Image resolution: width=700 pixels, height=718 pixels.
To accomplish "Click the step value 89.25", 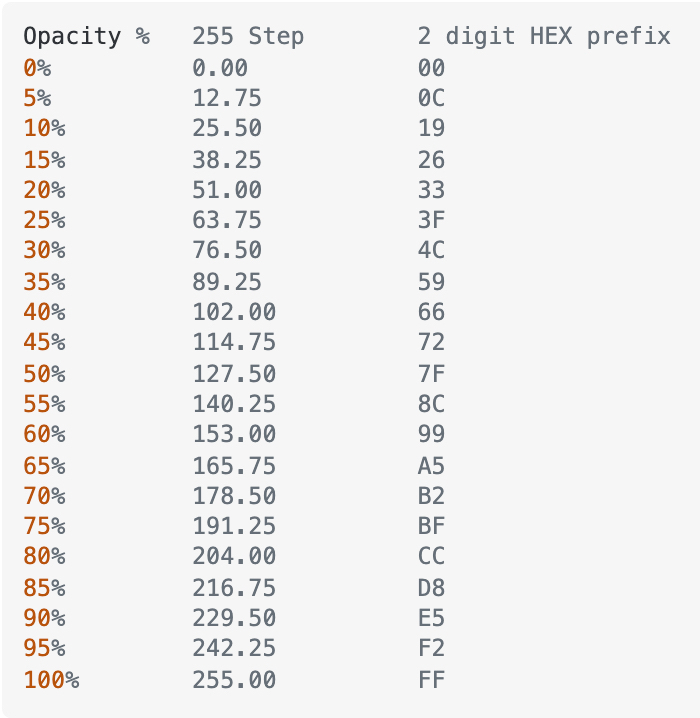I will pos(227,282).
